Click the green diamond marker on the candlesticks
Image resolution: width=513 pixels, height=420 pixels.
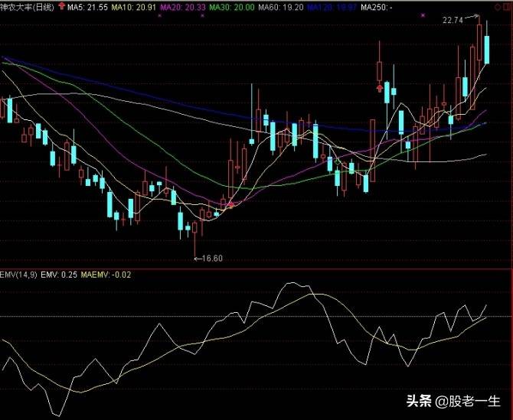[338, 161]
